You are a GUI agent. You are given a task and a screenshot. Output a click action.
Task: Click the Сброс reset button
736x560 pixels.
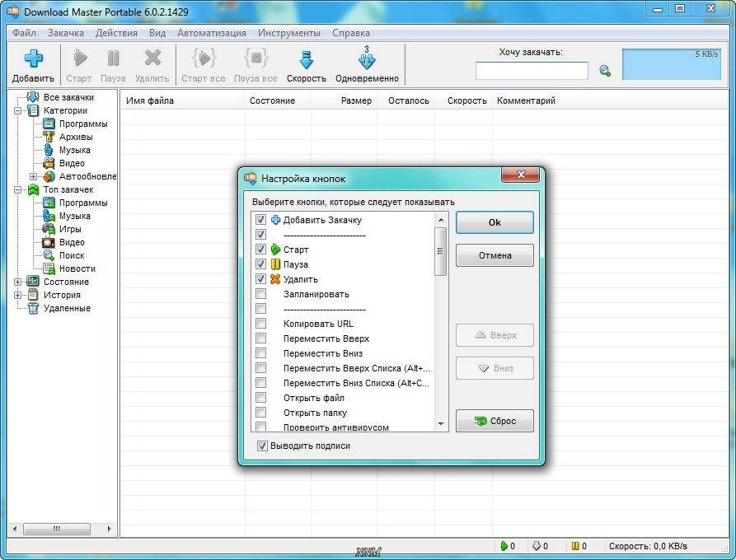(495, 421)
